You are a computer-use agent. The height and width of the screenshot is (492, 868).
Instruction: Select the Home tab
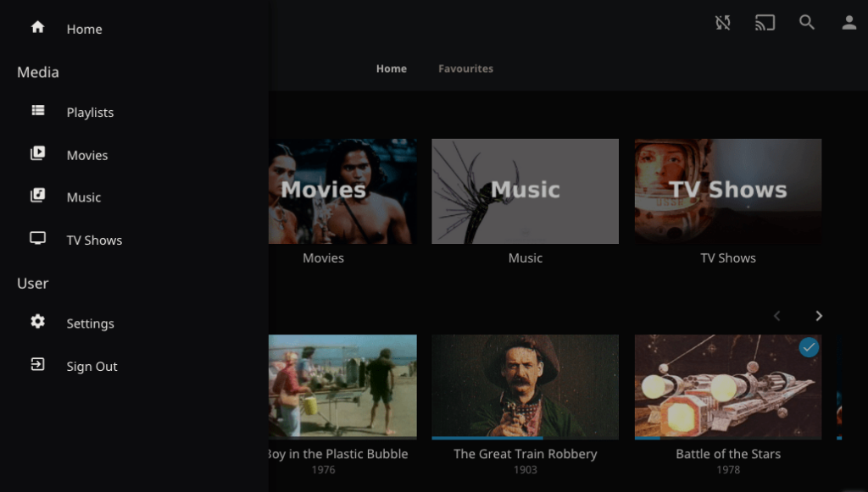click(x=391, y=69)
